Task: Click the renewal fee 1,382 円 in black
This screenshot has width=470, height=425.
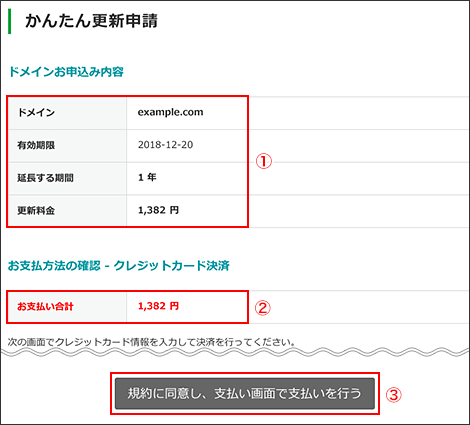Action: tap(158, 210)
